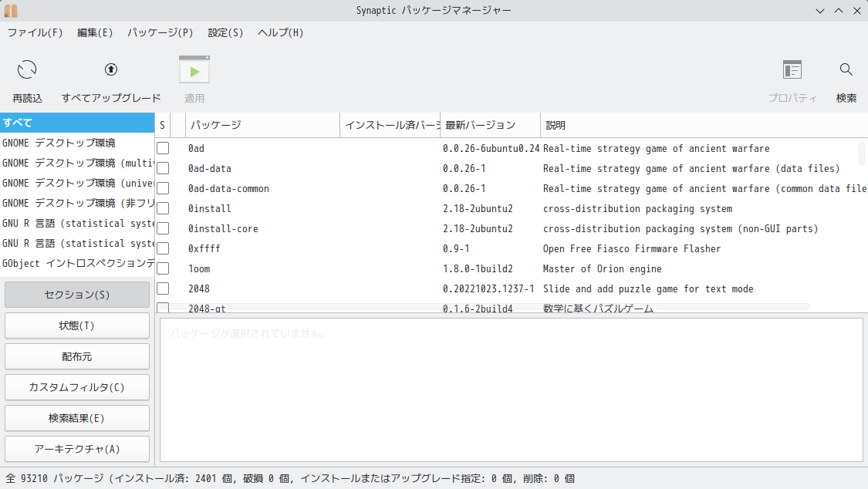Click description 'Master of Orion engine'

tap(603, 269)
